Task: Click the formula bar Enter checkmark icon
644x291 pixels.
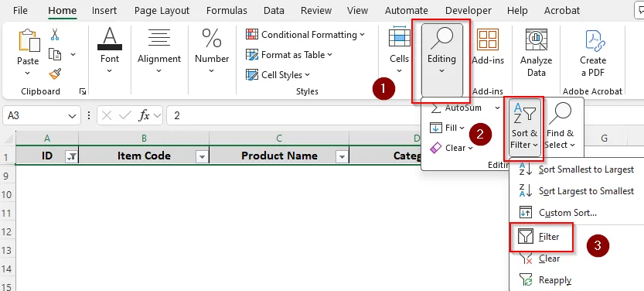Action: coord(125,115)
